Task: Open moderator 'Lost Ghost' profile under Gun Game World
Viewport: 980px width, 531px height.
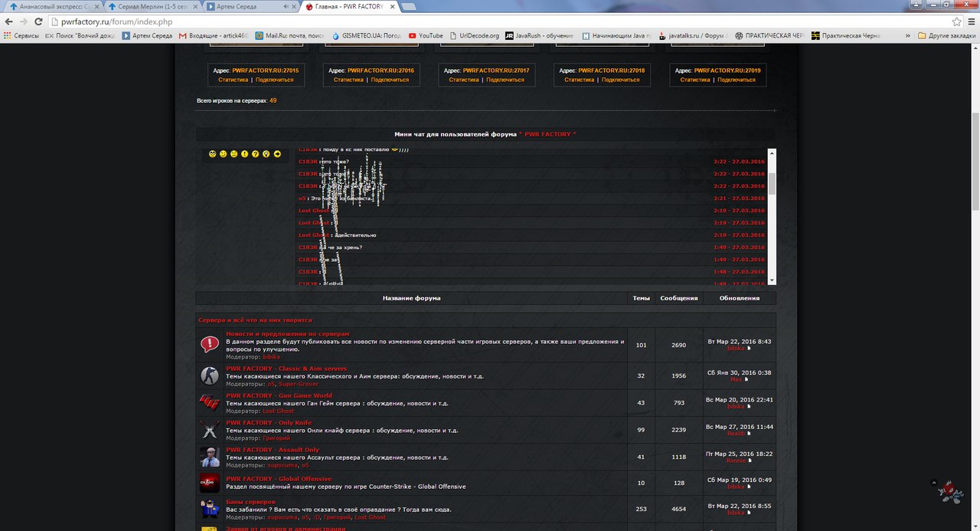Action: click(278, 411)
